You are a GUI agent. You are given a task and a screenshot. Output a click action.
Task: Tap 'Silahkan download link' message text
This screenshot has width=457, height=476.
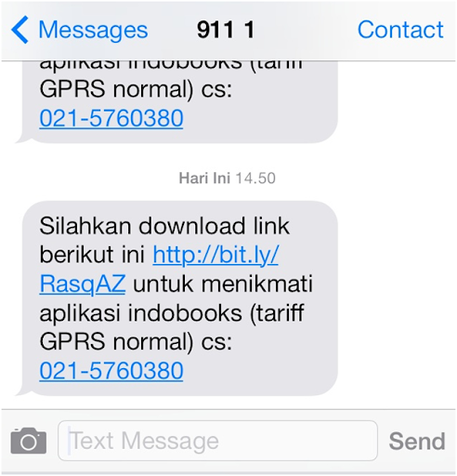coord(164,226)
